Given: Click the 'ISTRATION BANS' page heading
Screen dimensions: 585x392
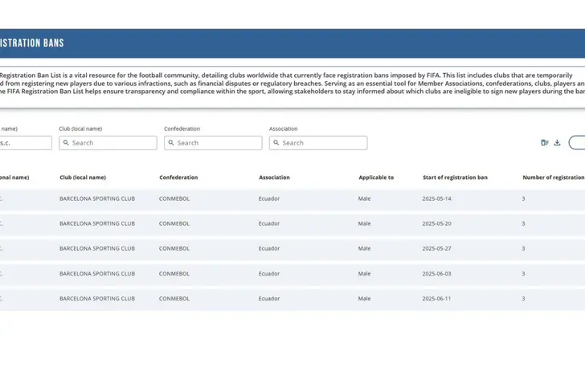Looking at the screenshot, I should coord(31,43).
